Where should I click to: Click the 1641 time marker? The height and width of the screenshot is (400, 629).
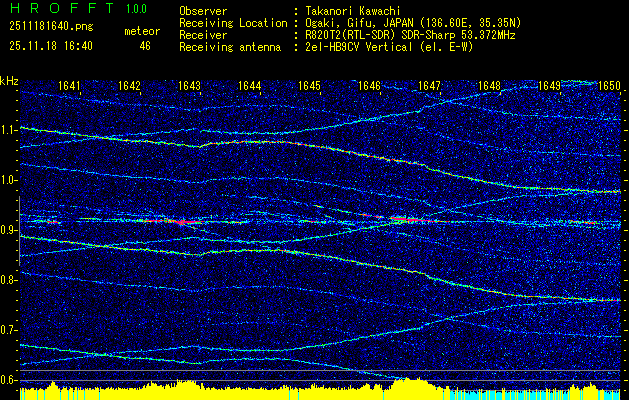coord(69,86)
